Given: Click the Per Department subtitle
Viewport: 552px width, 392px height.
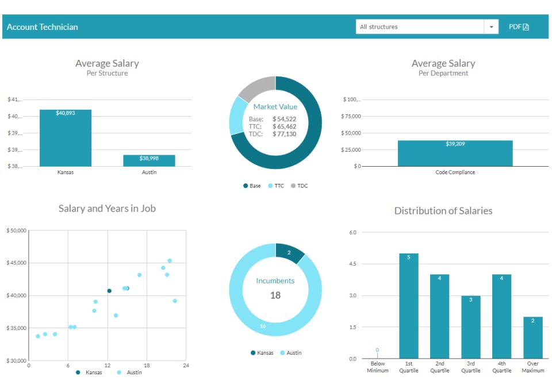Looking at the screenshot, I should [443, 73].
